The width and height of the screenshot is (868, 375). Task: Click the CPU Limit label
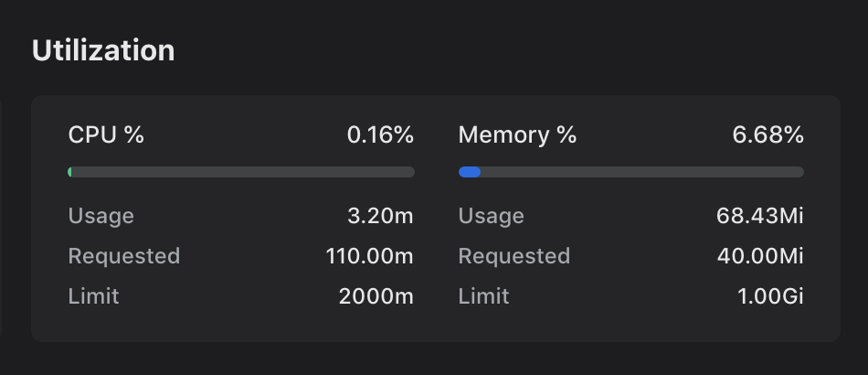tap(93, 296)
